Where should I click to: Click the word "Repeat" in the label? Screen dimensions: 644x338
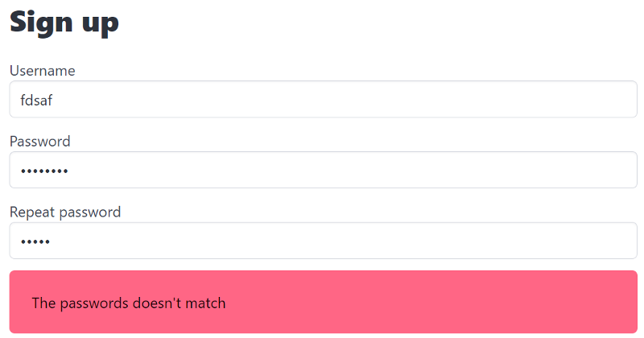pyautogui.click(x=31, y=212)
